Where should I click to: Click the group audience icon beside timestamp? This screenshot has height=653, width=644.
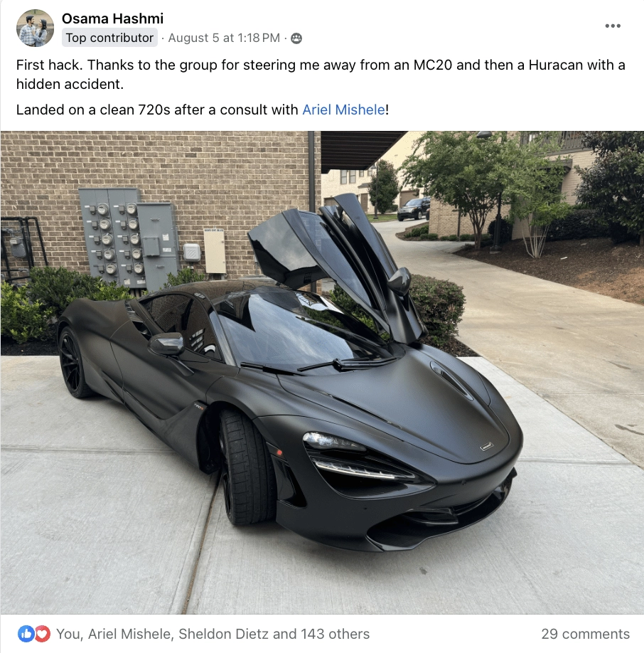pos(296,38)
